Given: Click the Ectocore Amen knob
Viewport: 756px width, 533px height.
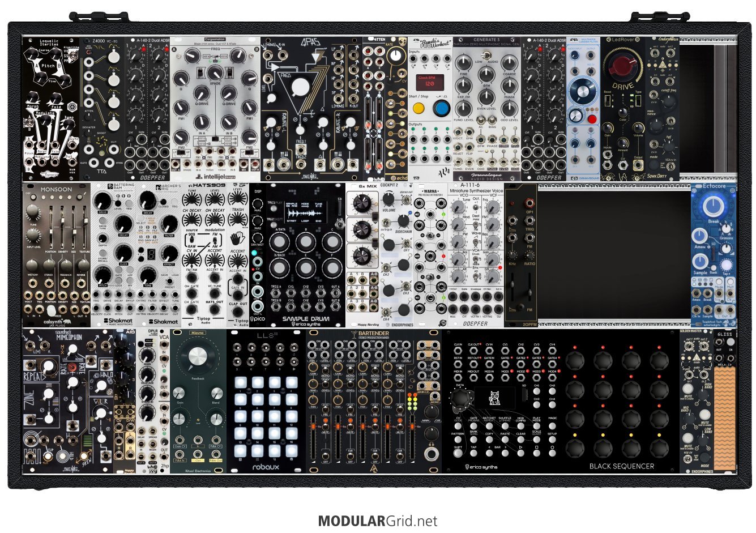Looking at the screenshot, I should point(699,235).
